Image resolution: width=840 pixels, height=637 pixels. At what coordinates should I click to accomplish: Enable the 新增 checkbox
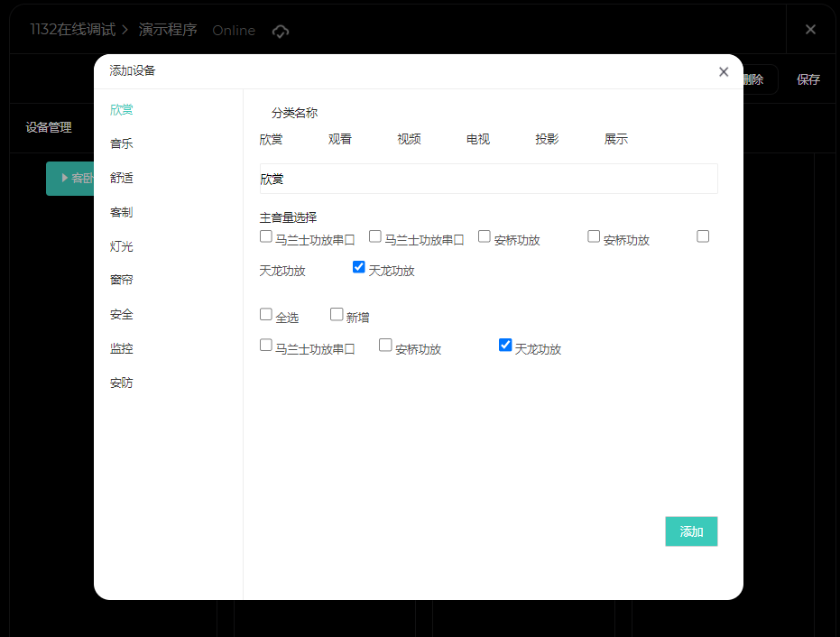[337, 315]
